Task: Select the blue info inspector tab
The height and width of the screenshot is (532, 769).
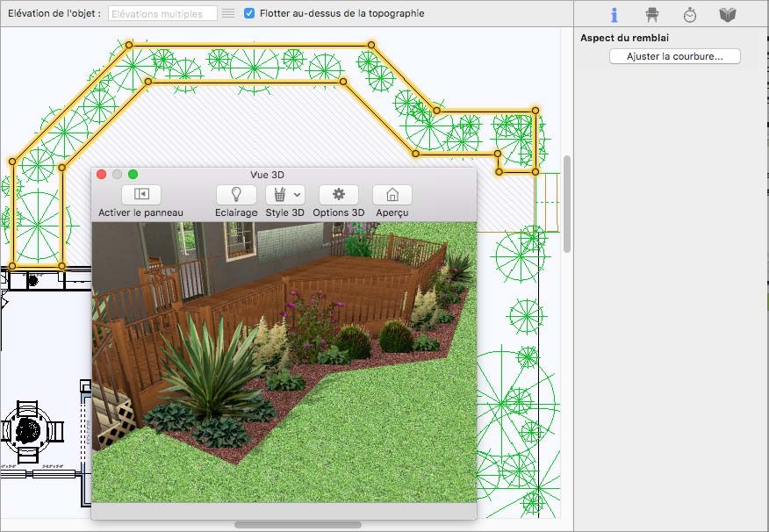Action: coord(614,15)
